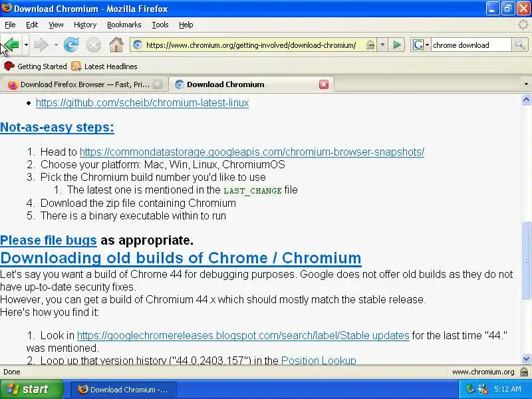This screenshot has width=532, height=399.
Task: Open the Tools menu
Action: [x=160, y=25]
